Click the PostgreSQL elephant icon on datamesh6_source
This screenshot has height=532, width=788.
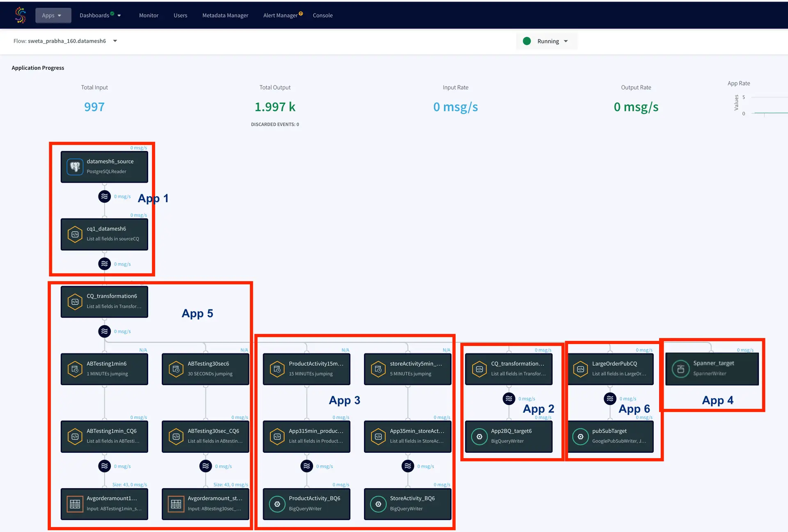click(75, 167)
